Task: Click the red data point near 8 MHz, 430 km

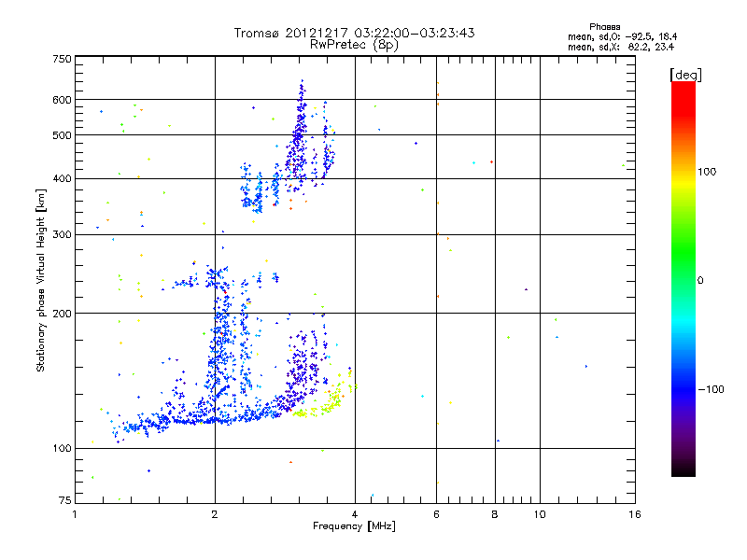Action: click(x=492, y=162)
